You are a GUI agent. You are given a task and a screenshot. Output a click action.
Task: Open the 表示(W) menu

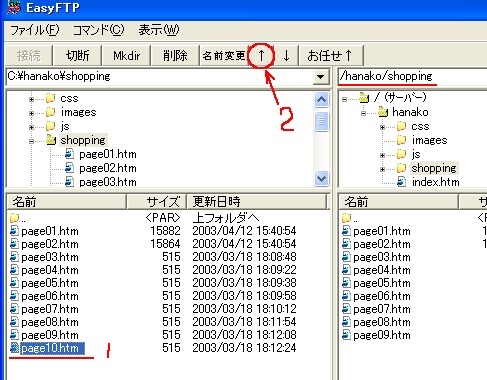point(159,30)
